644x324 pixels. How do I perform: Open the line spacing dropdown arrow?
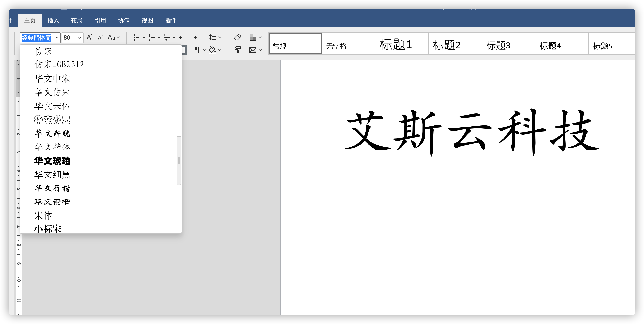219,37
